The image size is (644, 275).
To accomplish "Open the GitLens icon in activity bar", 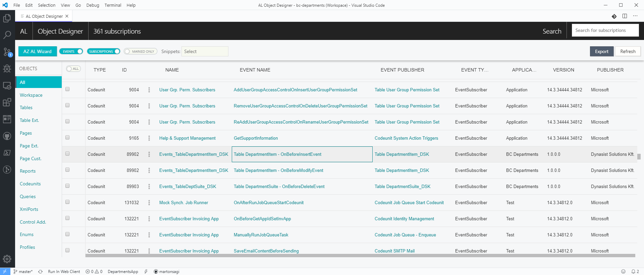I will click(x=7, y=170).
